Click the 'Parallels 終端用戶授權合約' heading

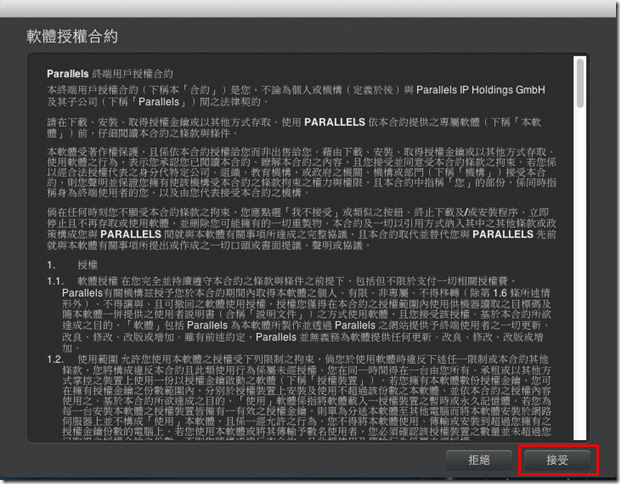click(110, 74)
